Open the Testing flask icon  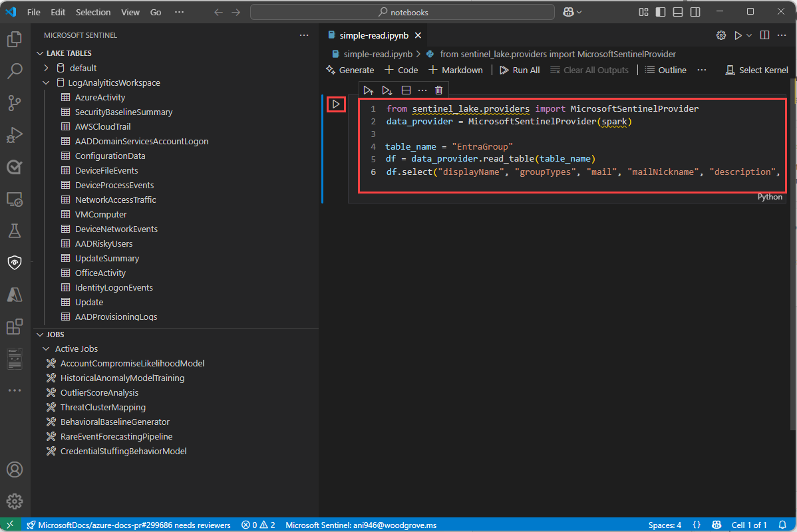[x=15, y=231]
